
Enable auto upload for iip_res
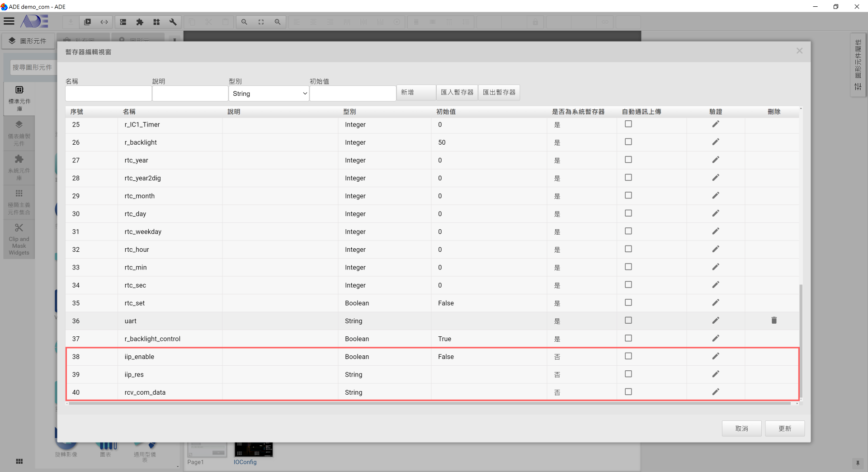pyautogui.click(x=628, y=374)
